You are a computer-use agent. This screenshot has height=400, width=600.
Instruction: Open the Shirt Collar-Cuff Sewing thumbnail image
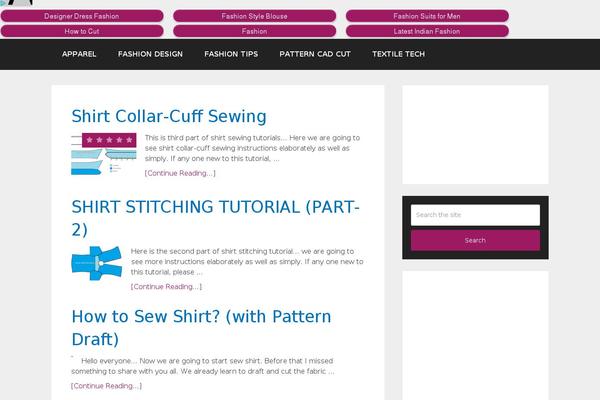[104, 154]
